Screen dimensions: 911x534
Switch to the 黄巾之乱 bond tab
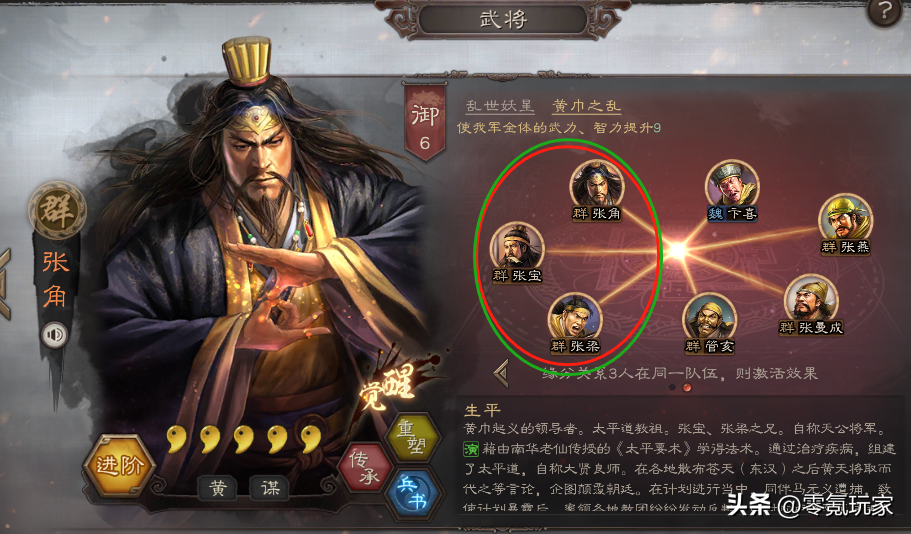(x=586, y=106)
